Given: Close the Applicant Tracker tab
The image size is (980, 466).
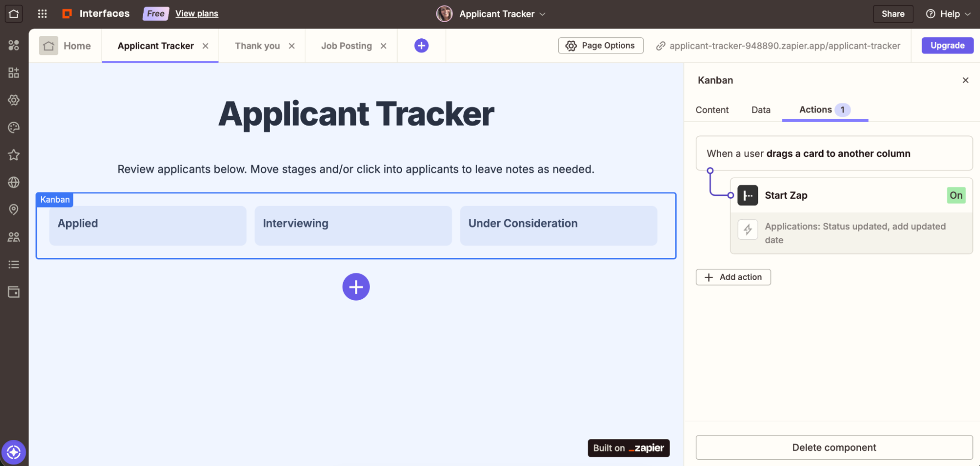Looking at the screenshot, I should (205, 46).
